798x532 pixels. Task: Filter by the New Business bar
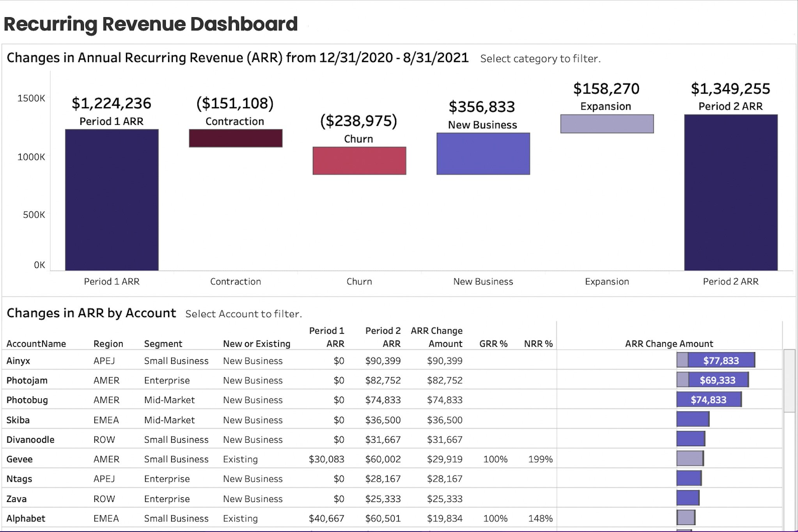point(483,154)
